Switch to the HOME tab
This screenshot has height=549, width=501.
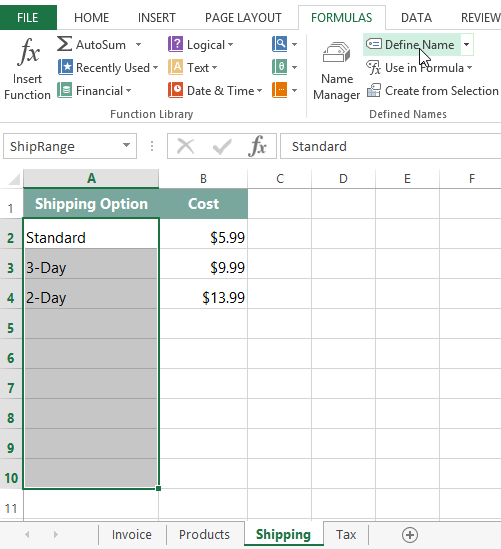tap(91, 18)
